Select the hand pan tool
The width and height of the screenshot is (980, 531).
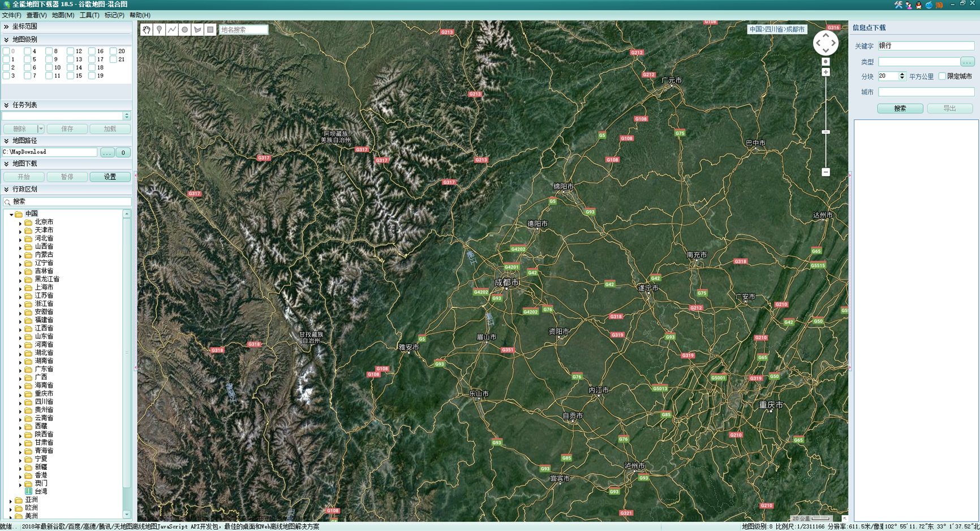point(147,29)
